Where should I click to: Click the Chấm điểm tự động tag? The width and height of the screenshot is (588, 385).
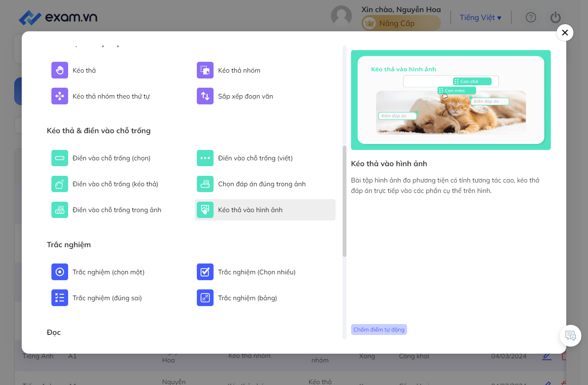tap(379, 329)
